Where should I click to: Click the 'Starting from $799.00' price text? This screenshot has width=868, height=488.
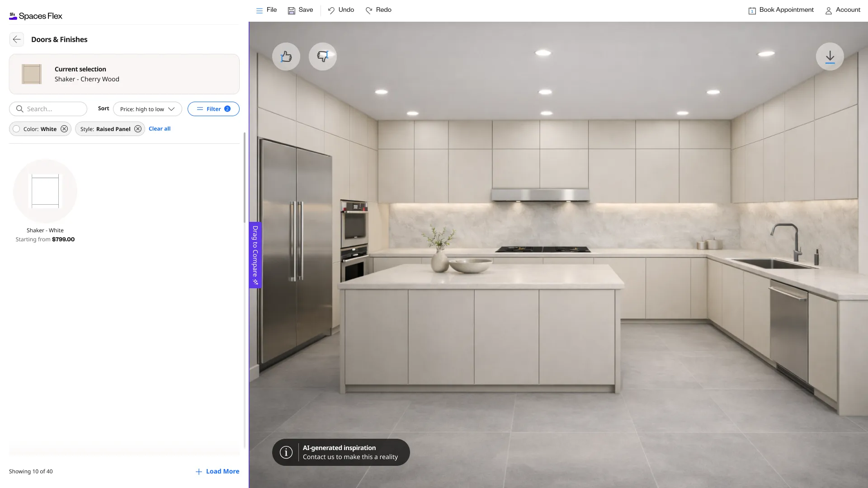pos(45,239)
